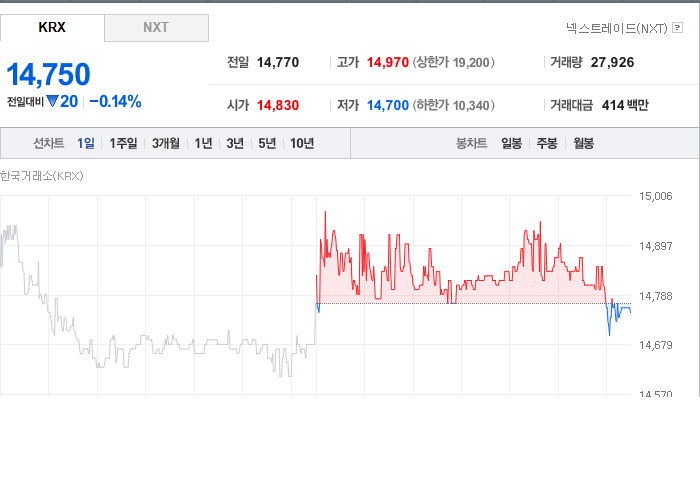Select the 1주일 line chart period
Viewport: 700px width, 490px height.
pos(123,143)
